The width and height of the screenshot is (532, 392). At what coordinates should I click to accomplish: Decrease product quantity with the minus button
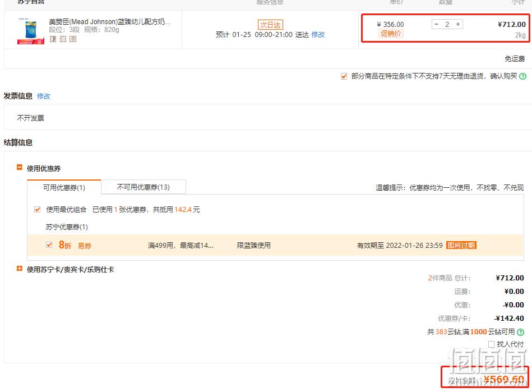click(436, 25)
